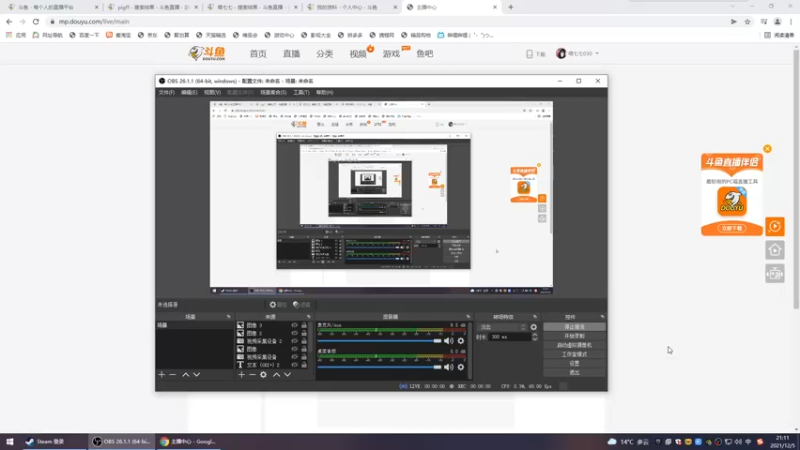Viewport: 800px width, 450px height.
Task: Open the 工具(T) menu in OBS
Action: pos(301,92)
